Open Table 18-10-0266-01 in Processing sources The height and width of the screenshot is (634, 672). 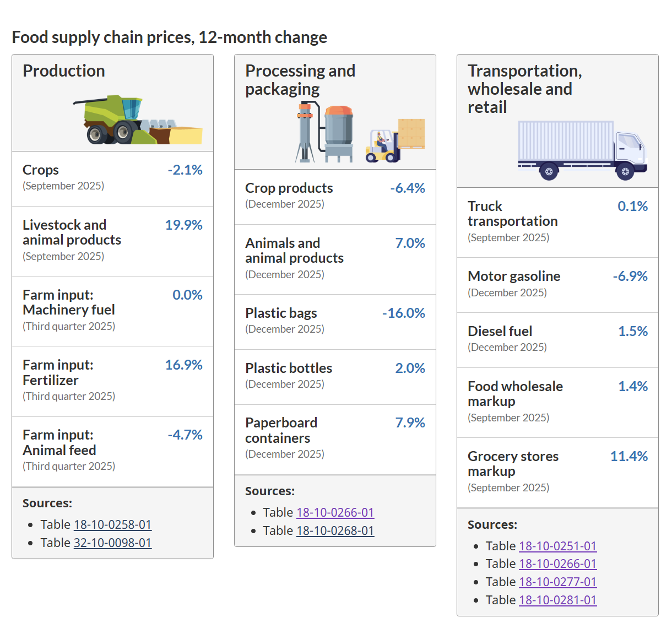(335, 512)
